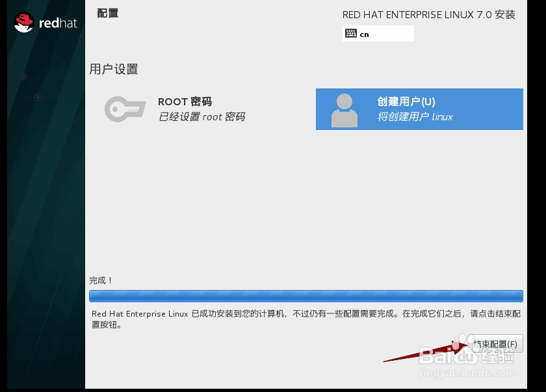Open 创建用户(U) settings
Viewport: 546px width, 392px height.
[419, 109]
